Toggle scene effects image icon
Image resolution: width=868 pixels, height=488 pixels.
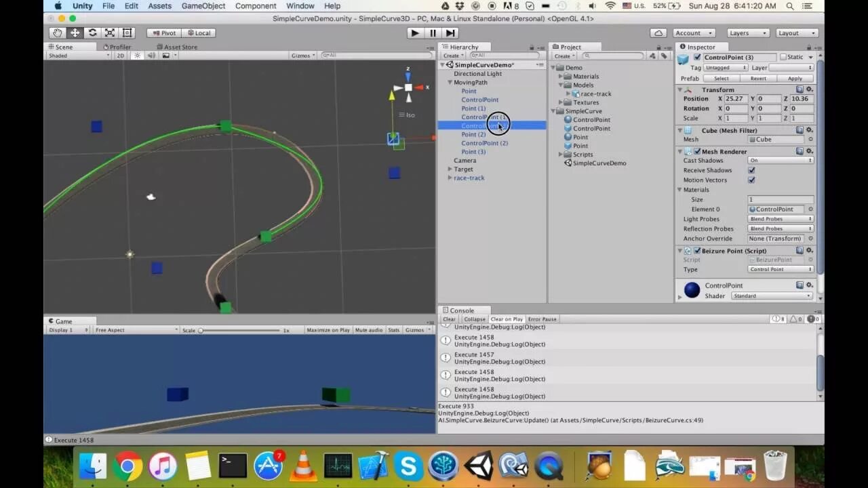tap(166, 56)
